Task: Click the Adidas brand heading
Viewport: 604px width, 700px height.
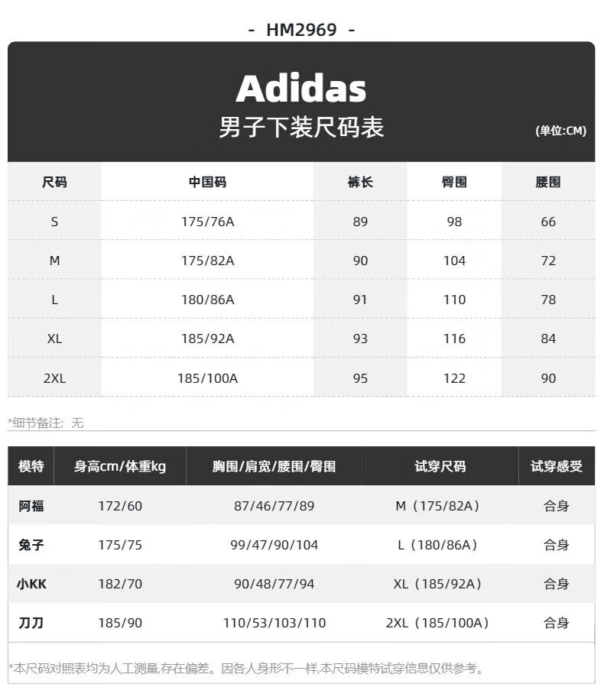Action: (301, 89)
